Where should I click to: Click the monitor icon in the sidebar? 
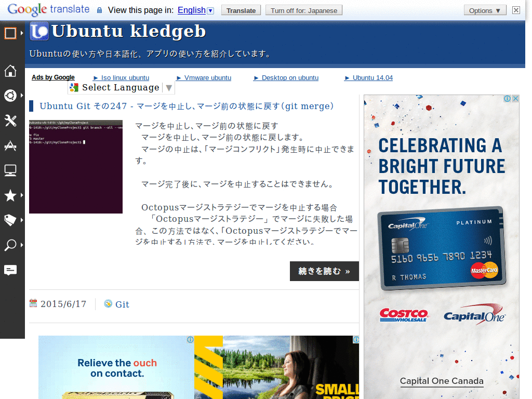pyautogui.click(x=10, y=170)
